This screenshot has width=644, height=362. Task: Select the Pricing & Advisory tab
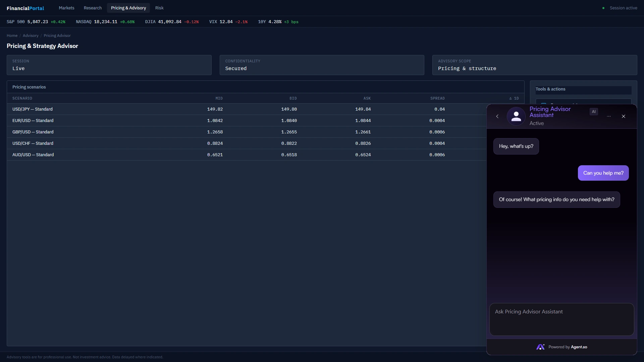click(x=128, y=8)
